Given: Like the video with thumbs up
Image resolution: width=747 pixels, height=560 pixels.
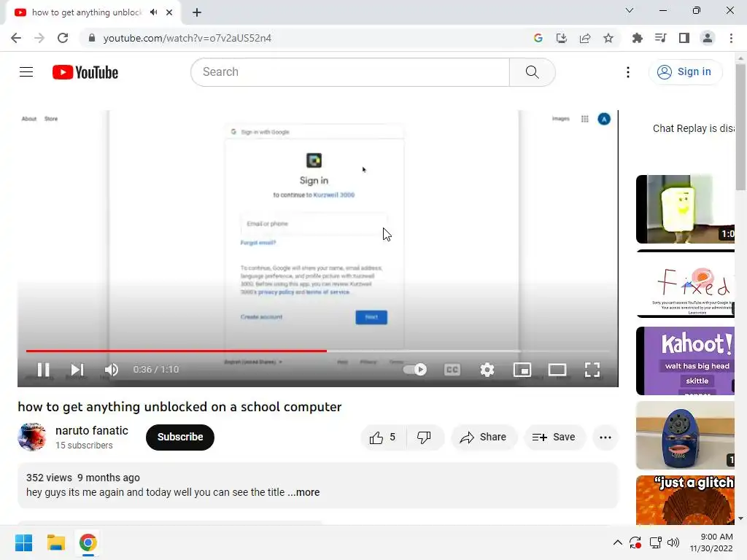Looking at the screenshot, I should coord(384,437).
